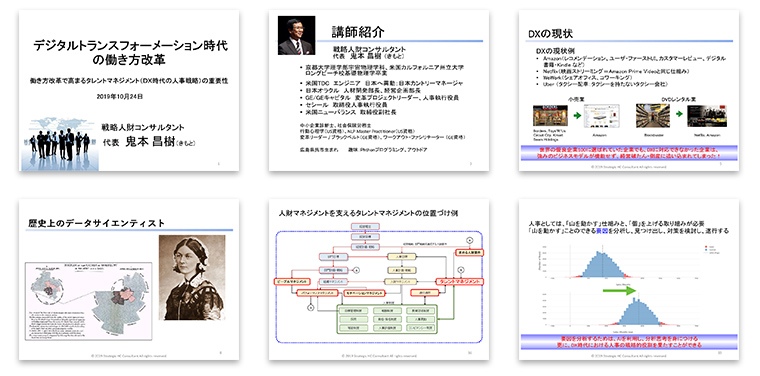Click the business people silhouette image
The image size is (760, 376).
(59, 143)
